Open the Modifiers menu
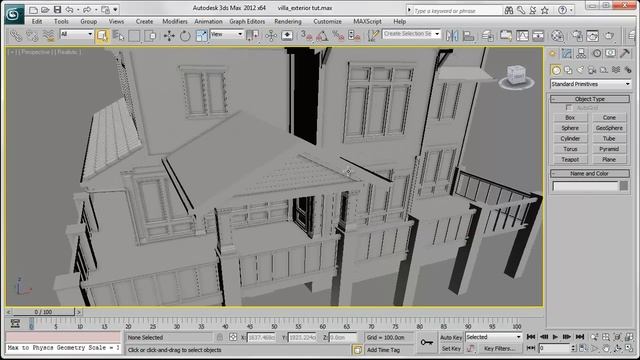 (175, 22)
